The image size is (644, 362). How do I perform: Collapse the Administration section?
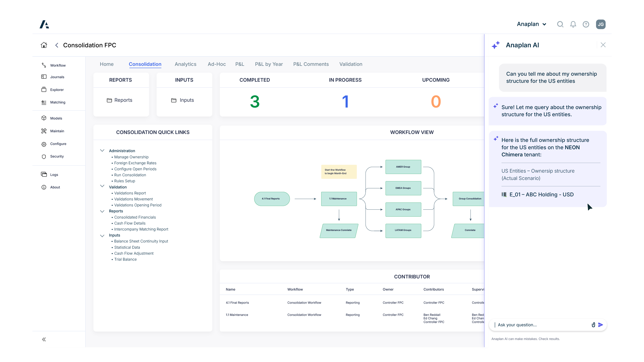point(102,150)
